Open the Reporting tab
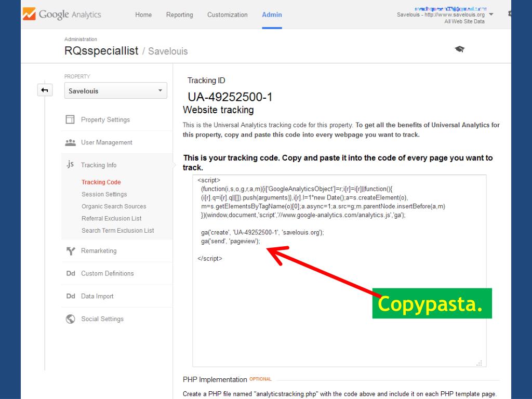Image resolution: width=532 pixels, height=399 pixels. tap(179, 15)
